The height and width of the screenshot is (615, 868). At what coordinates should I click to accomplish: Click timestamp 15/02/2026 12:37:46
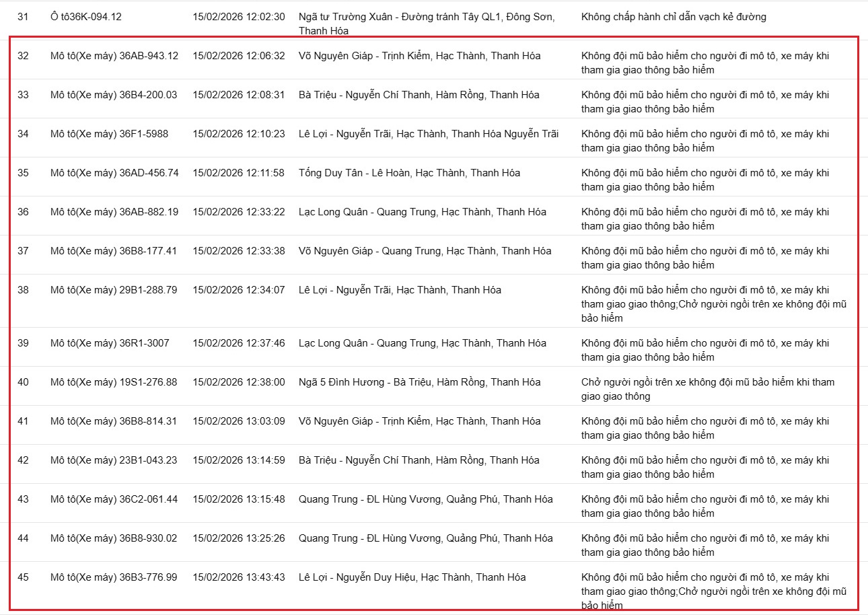238,343
